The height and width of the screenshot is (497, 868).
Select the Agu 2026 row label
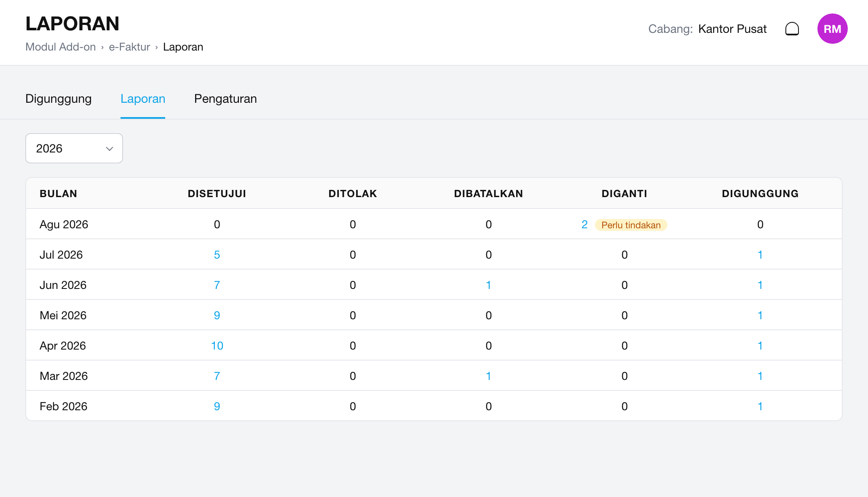click(x=64, y=224)
